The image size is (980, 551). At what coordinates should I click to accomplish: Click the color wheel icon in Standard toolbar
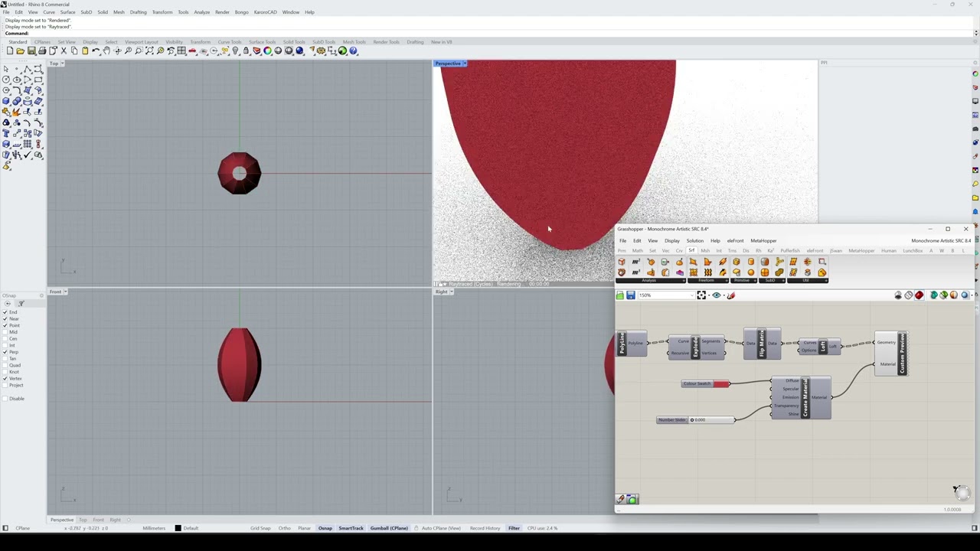coord(267,51)
